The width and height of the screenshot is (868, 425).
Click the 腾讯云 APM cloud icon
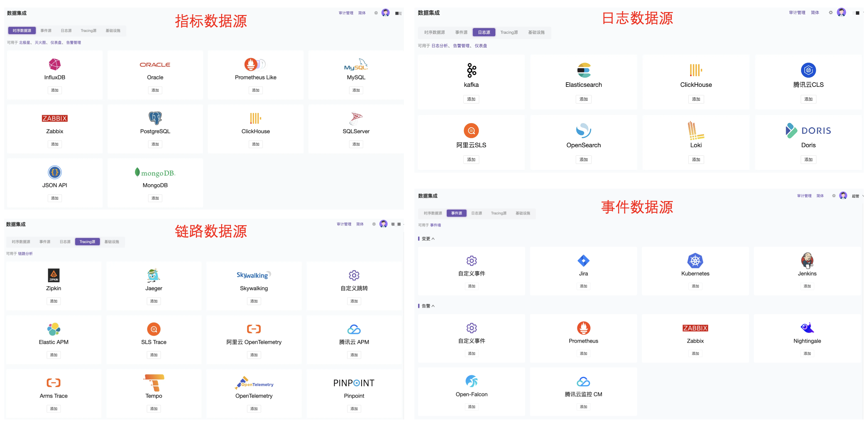354,329
